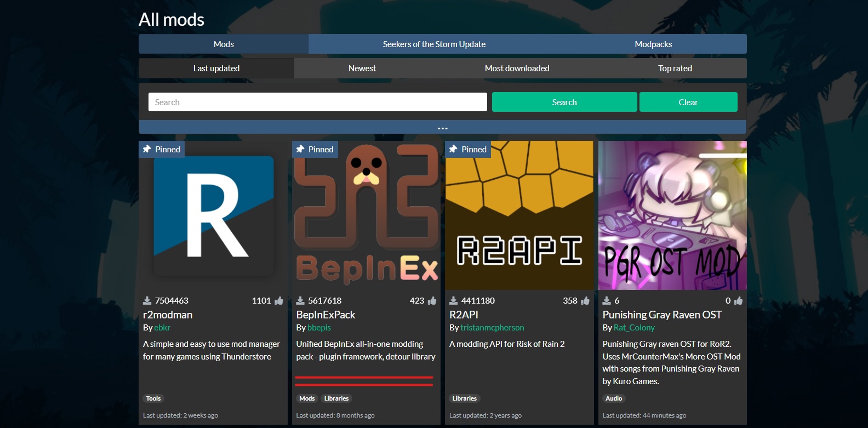Click the 5617618 download count
Image resolution: width=868 pixels, height=428 pixels.
click(x=324, y=300)
